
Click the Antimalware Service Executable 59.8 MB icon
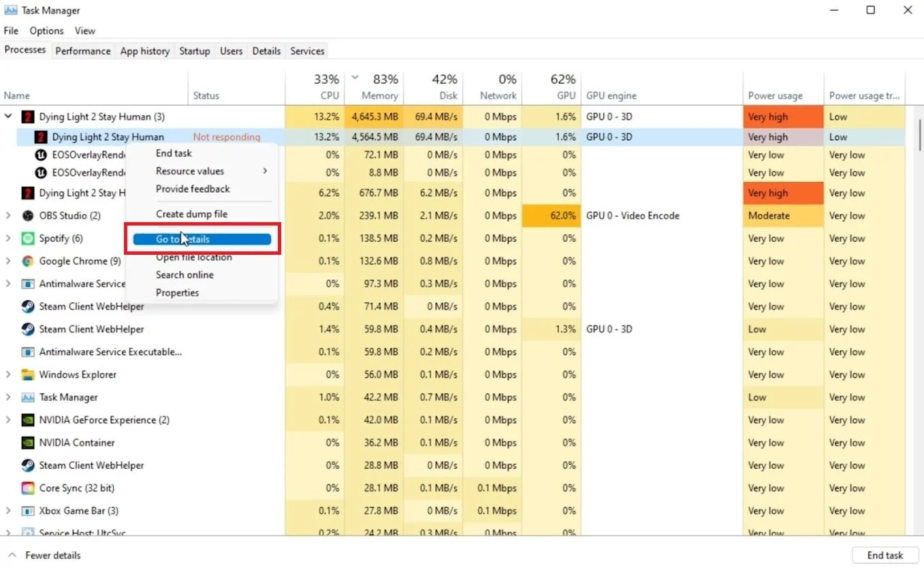pyautogui.click(x=28, y=352)
